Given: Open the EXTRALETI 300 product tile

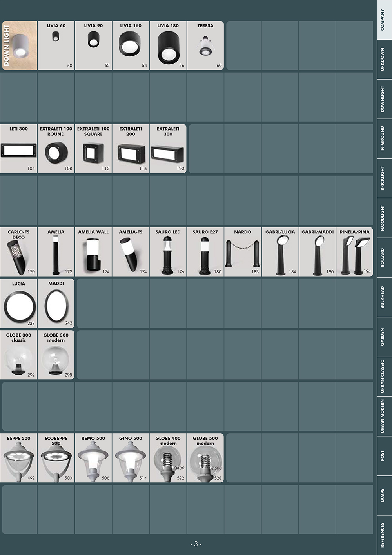Looking at the screenshot, I should [168, 149].
